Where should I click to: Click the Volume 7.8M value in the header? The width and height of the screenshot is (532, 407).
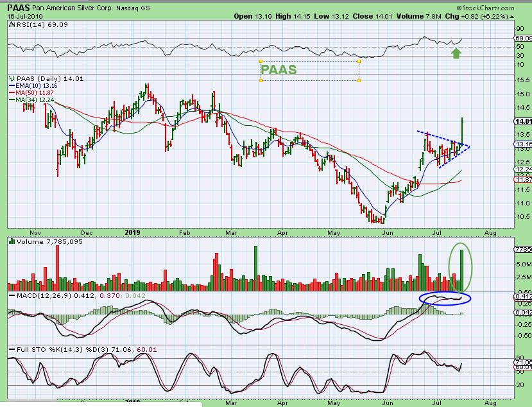click(419, 16)
